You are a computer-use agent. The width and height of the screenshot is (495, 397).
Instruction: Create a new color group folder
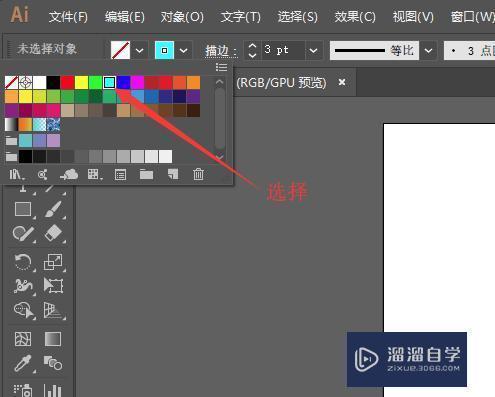click(x=146, y=174)
